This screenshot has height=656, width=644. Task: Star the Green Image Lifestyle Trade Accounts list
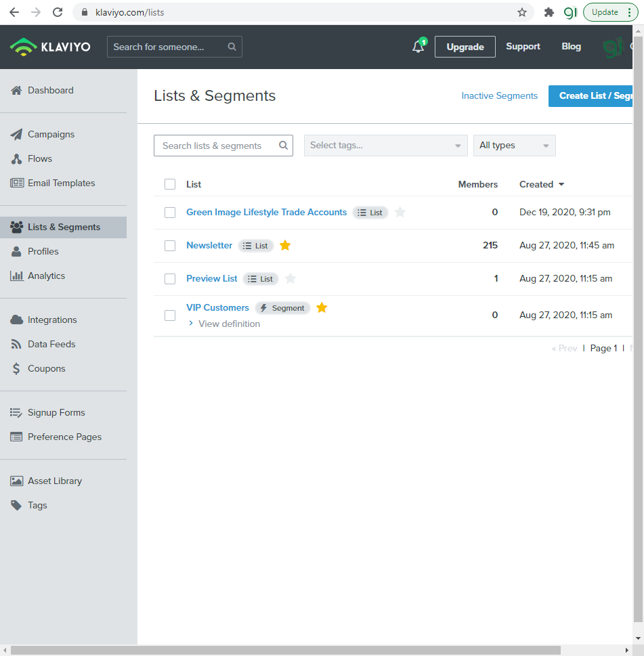tap(400, 212)
